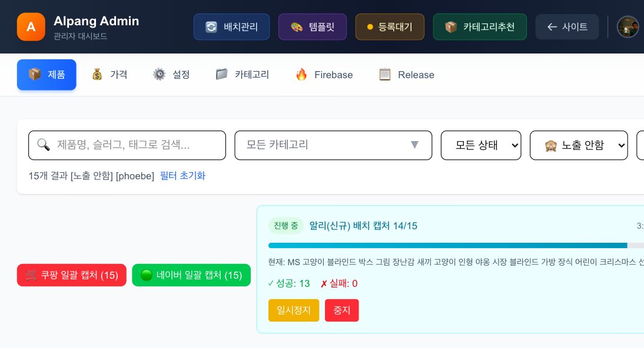This screenshot has height=348, width=644.
Task: Click the money bag icon on 가격
Action: (x=97, y=75)
